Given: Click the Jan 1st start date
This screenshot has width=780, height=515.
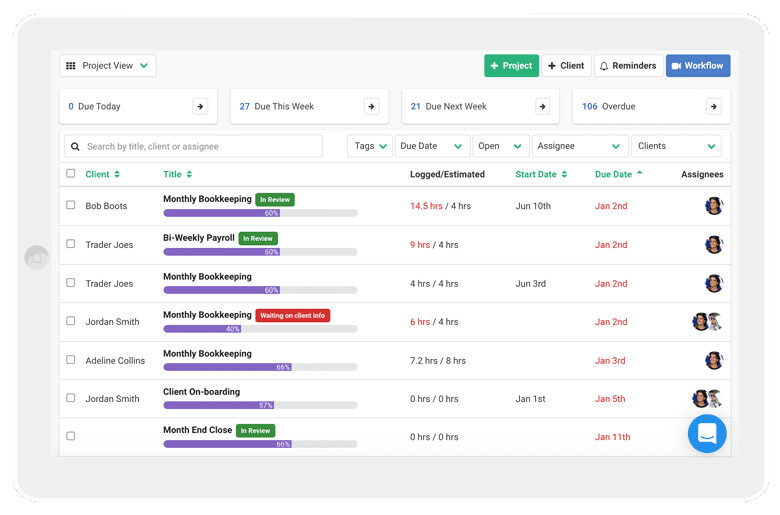Looking at the screenshot, I should (x=530, y=399).
